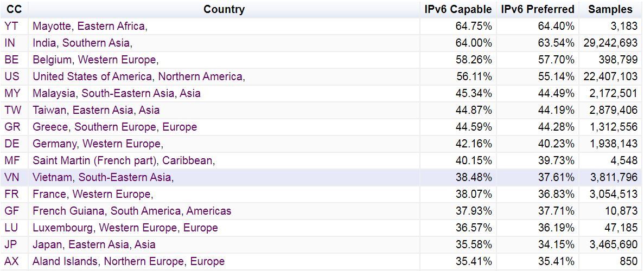Click the French Guiana, South America link
This screenshot has width=644, height=271.
(x=131, y=211)
